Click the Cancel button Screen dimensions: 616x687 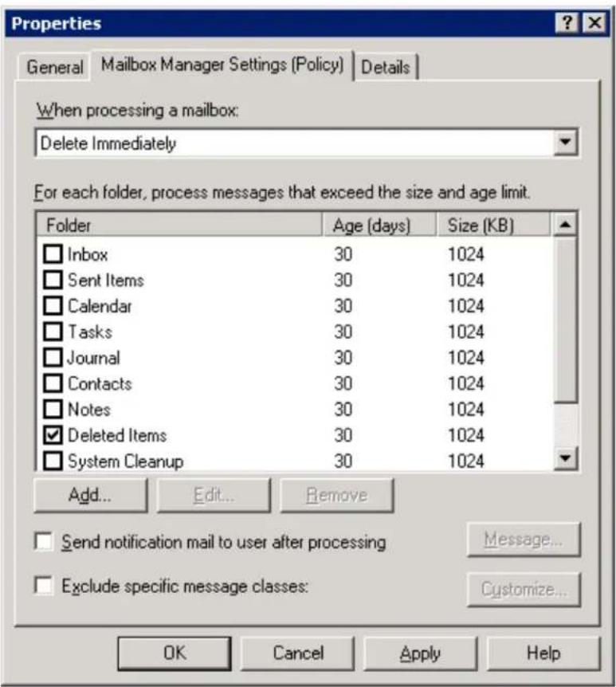(x=298, y=654)
